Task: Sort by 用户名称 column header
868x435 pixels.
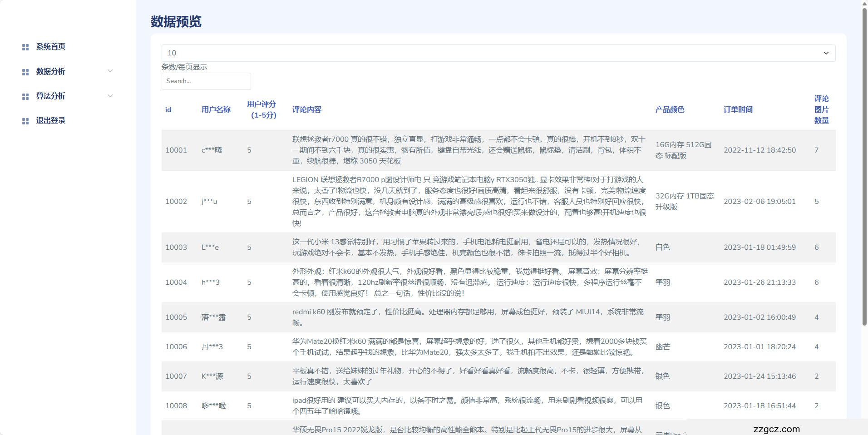Action: [216, 110]
